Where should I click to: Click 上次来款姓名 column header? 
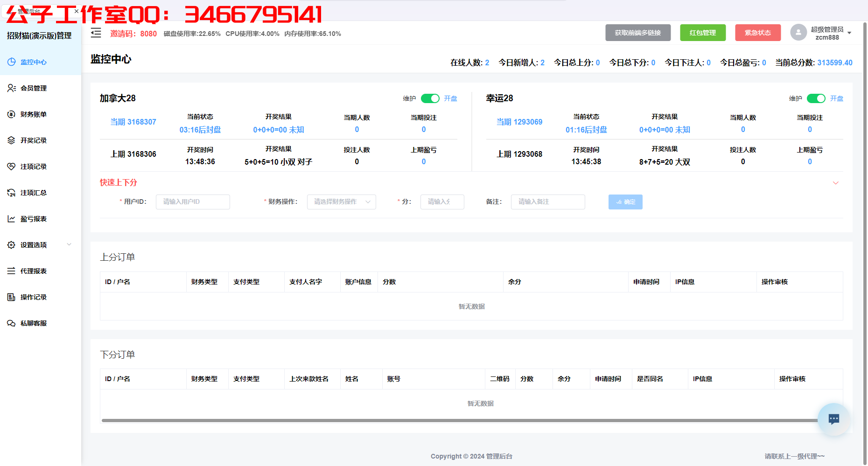pos(309,379)
